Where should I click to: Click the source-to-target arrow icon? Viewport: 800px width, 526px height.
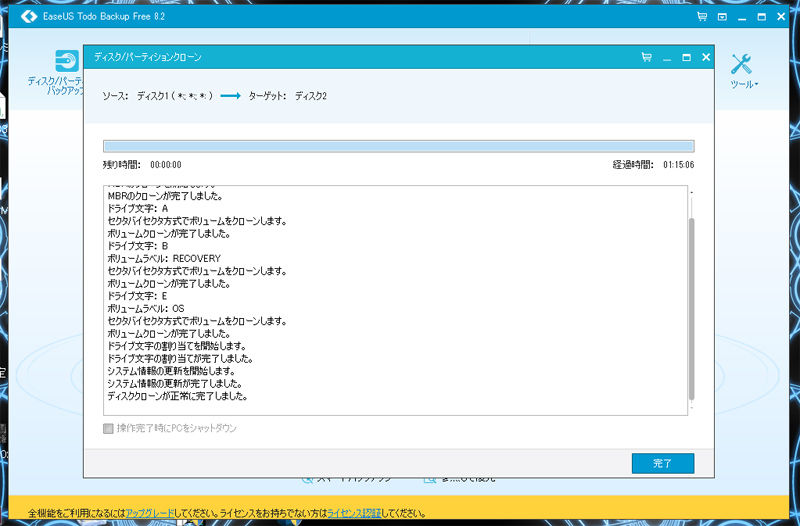point(231,96)
